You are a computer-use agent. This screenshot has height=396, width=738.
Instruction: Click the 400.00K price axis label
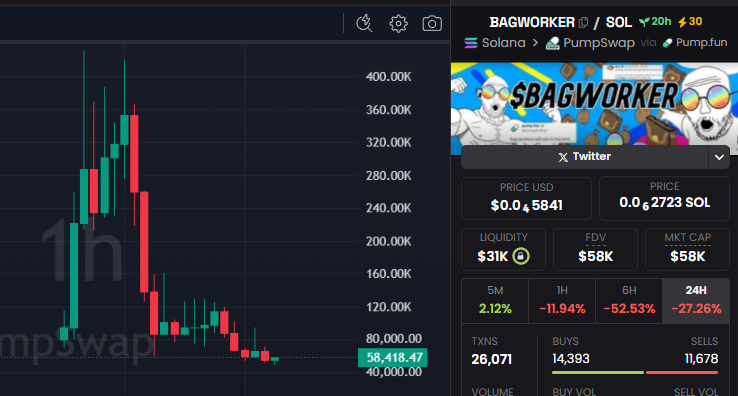389,77
